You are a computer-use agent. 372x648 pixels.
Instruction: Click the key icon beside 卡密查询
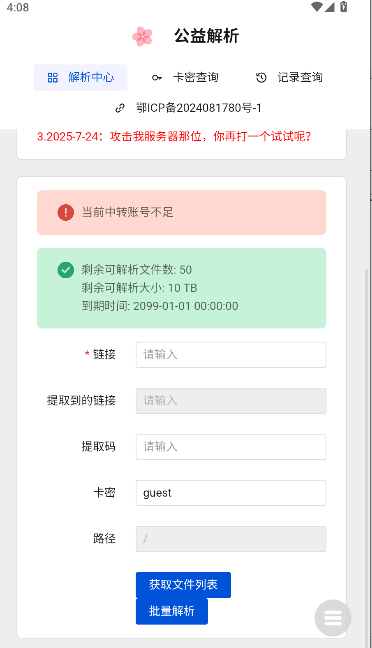tap(157, 77)
